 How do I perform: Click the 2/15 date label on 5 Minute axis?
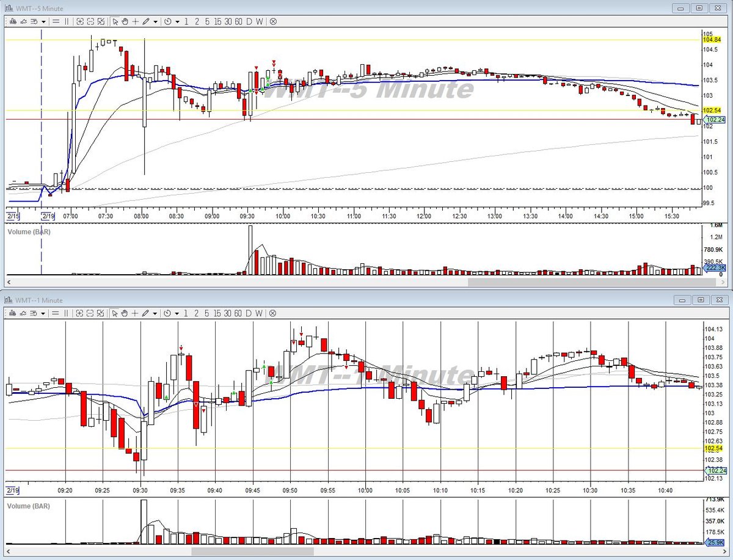pyautogui.click(x=12, y=216)
